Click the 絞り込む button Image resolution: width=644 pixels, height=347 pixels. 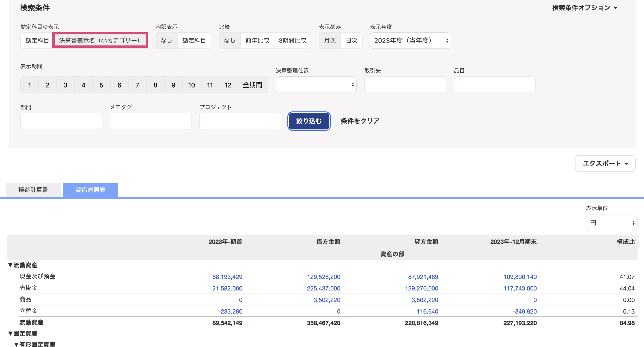click(x=309, y=121)
